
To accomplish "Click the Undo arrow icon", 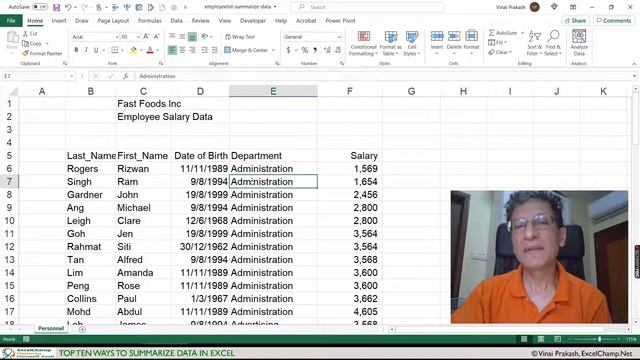I will click(x=68, y=7).
